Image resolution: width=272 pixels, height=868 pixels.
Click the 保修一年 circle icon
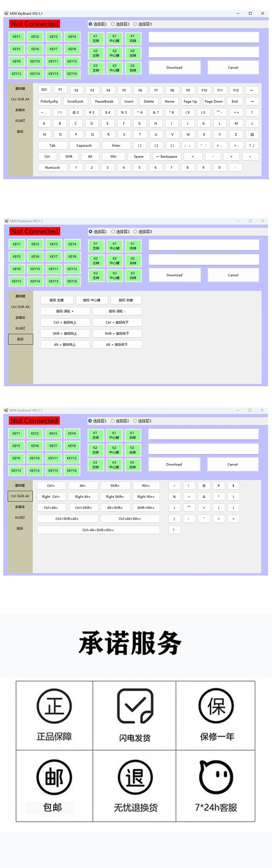pyautogui.click(x=216, y=706)
